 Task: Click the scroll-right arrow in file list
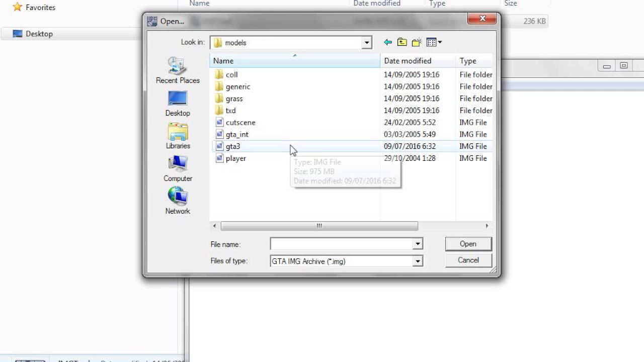coord(487,226)
